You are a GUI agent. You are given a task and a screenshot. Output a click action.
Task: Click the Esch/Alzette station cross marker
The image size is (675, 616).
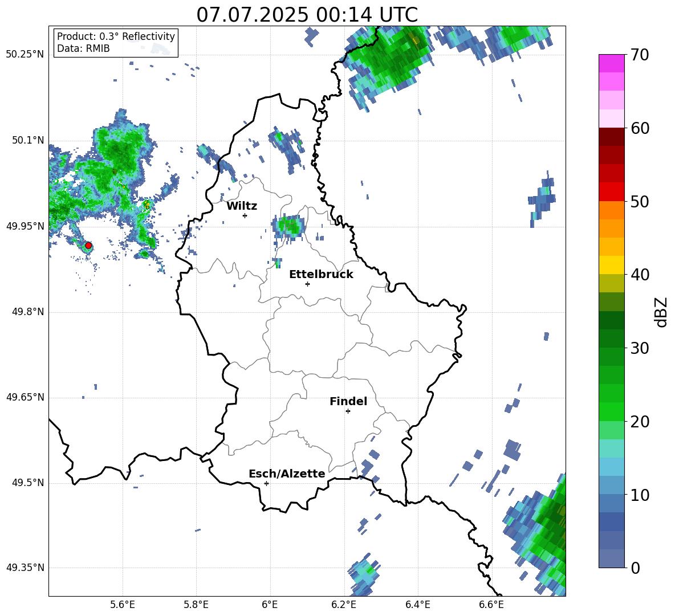[x=266, y=483]
